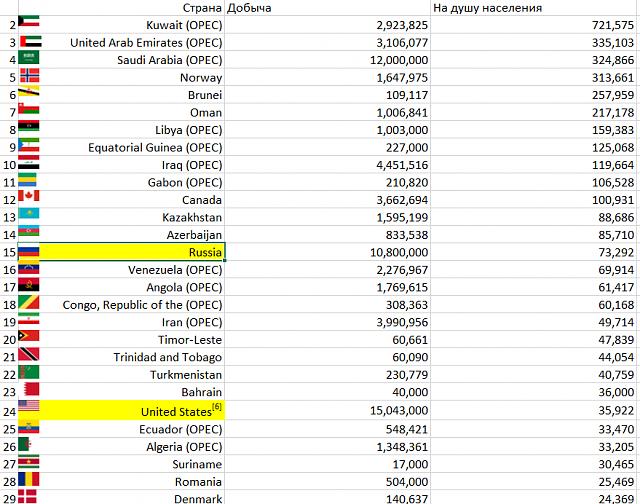Select the 'Страна' header cell
Image resolution: width=640 pixels, height=504 pixels.
click(x=121, y=8)
